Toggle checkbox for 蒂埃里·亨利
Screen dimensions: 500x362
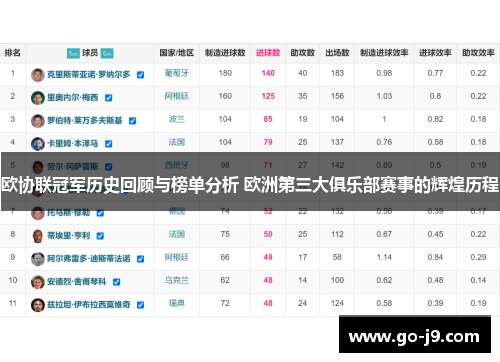pyautogui.click(x=100, y=236)
